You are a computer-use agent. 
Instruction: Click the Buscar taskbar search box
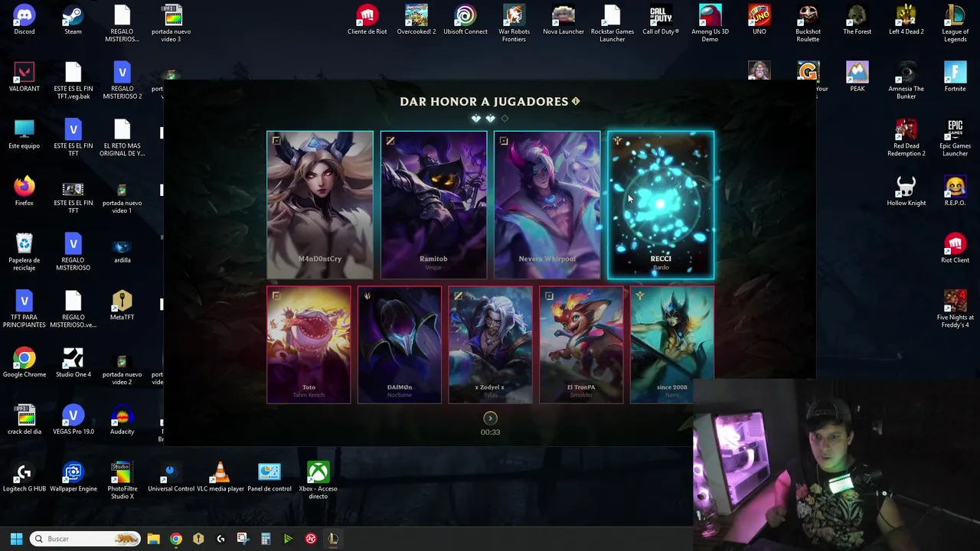(86, 539)
